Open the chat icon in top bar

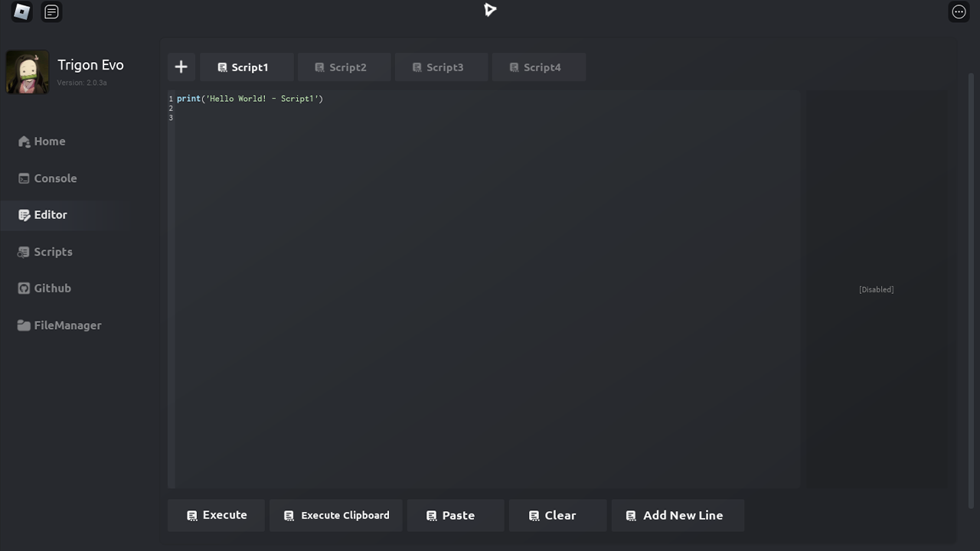[x=51, y=11]
